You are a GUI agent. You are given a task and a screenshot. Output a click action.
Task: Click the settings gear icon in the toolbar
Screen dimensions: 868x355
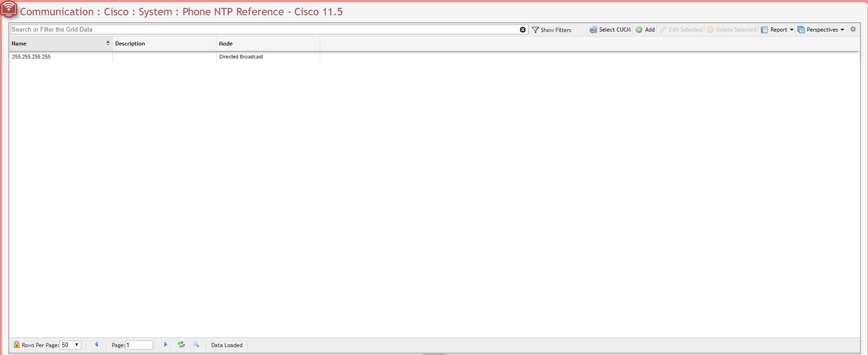pyautogui.click(x=853, y=29)
